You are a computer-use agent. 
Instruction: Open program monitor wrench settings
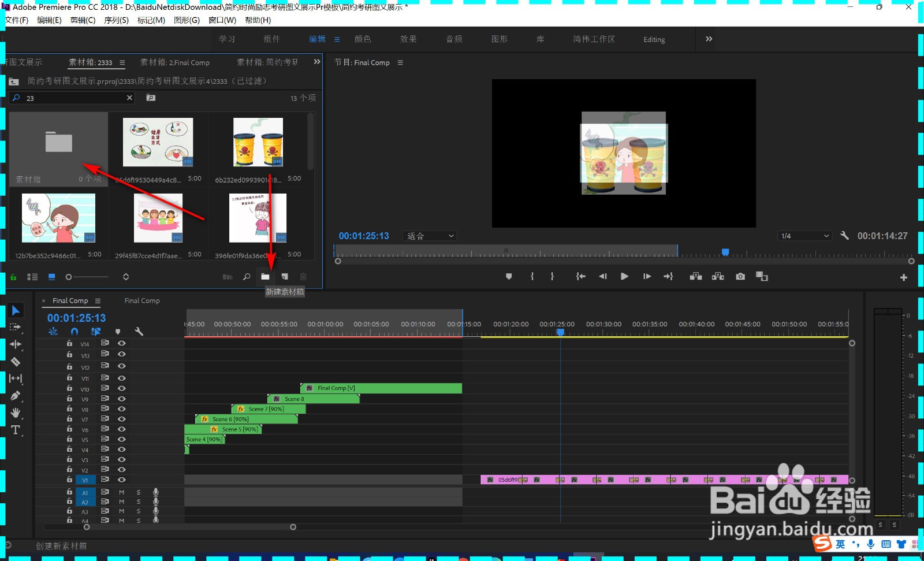pos(844,236)
